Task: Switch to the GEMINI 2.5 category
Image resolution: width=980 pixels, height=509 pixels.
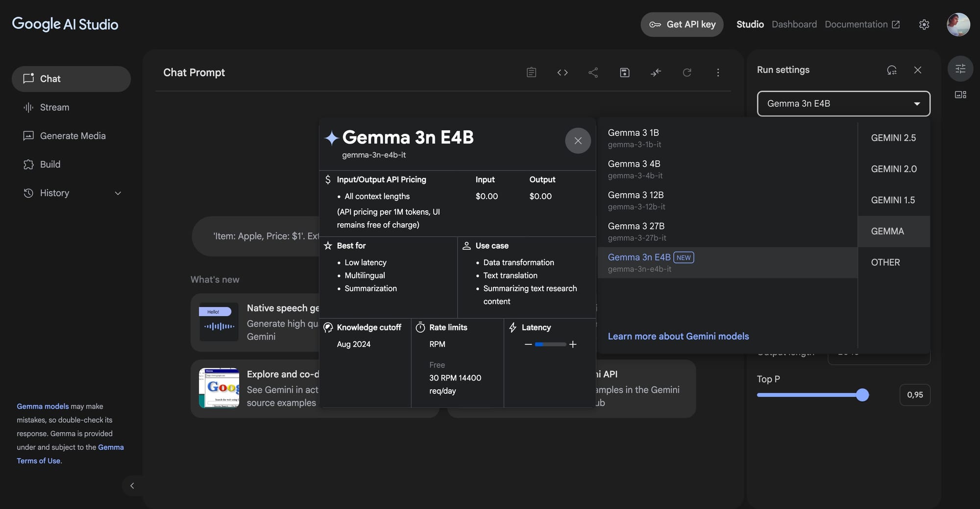Action: point(893,138)
